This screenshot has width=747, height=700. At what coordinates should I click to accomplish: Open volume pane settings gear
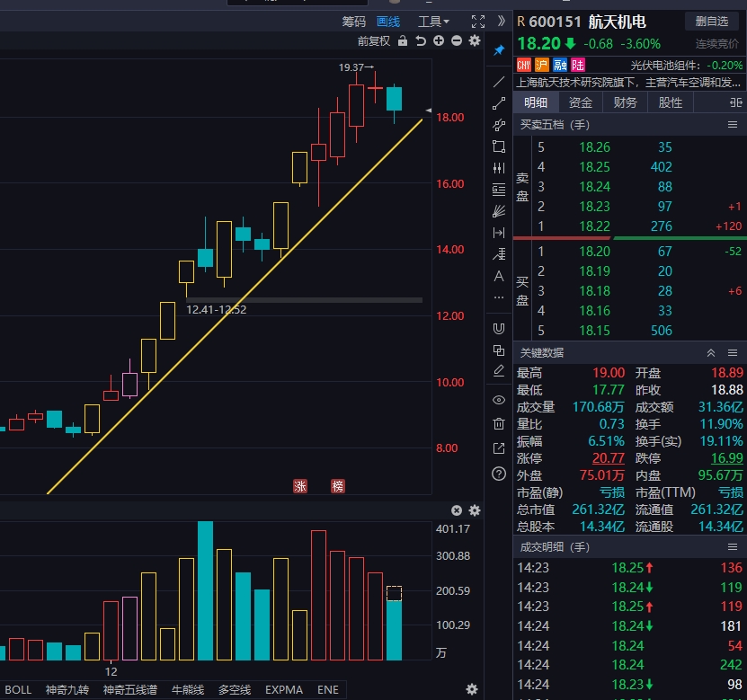pyautogui.click(x=475, y=510)
